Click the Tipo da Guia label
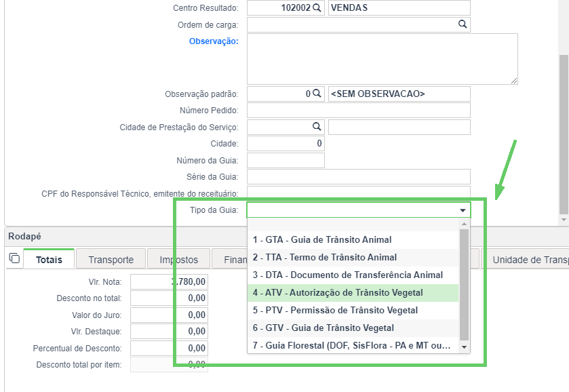This screenshot has width=569, height=392. 214,210
